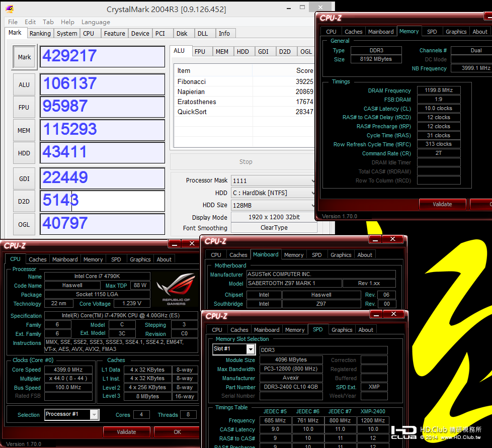Open Caches tab in CPU-Z SPD window

[239, 330]
